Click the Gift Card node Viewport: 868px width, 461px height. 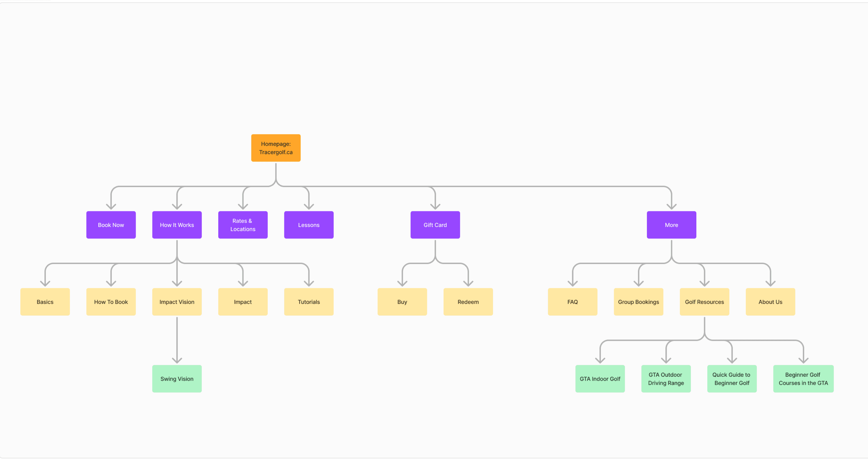tap(435, 225)
